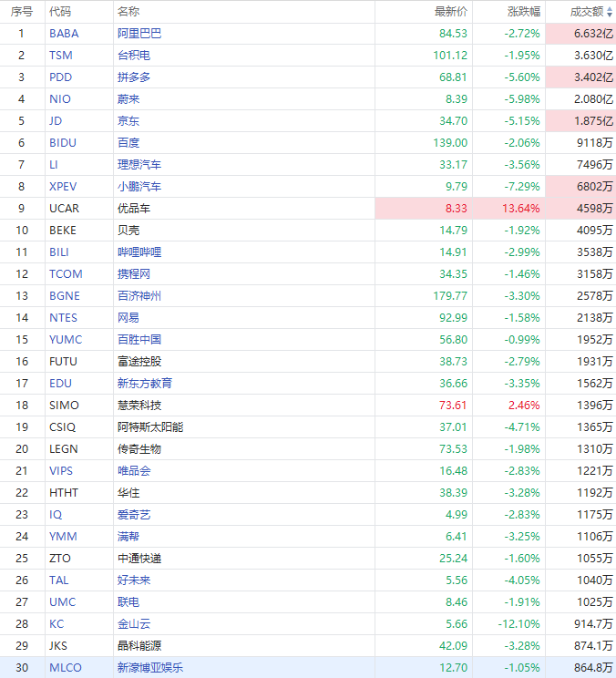Click the 序号 column header

(x=22, y=12)
